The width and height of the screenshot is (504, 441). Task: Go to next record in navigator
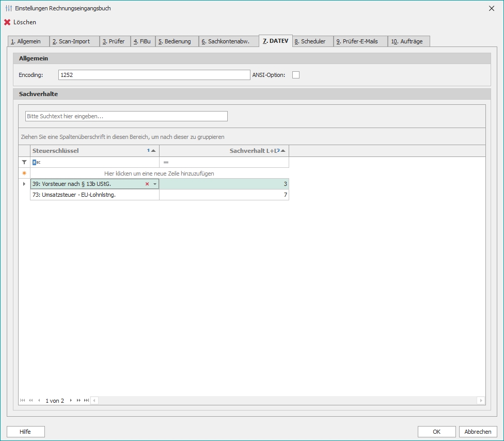coord(71,400)
